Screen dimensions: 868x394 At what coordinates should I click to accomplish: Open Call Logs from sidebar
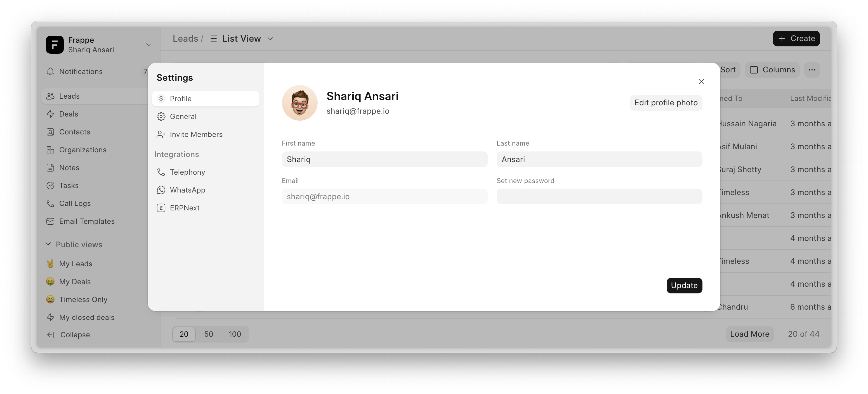point(75,203)
